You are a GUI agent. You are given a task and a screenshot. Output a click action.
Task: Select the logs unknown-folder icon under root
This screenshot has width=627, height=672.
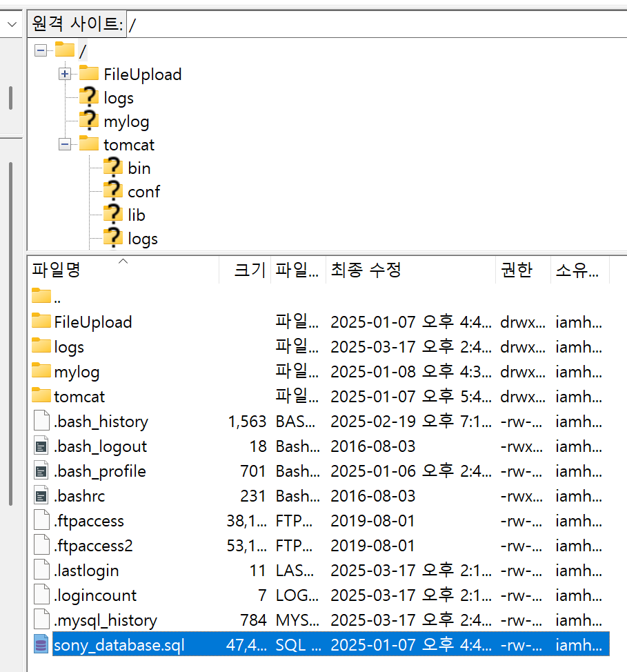point(89,97)
